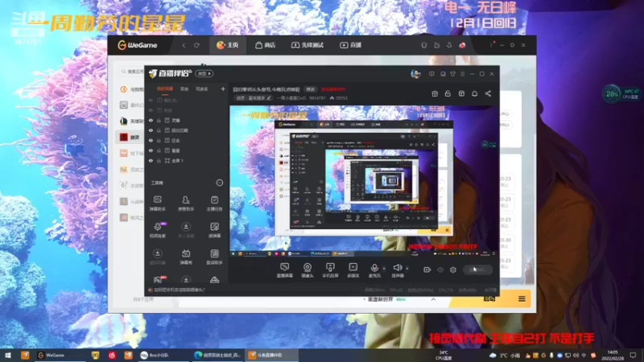Image resolution: width=644 pixels, height=362 pixels.
Task: Open the WeGame 主页 tab
Action: click(228, 45)
